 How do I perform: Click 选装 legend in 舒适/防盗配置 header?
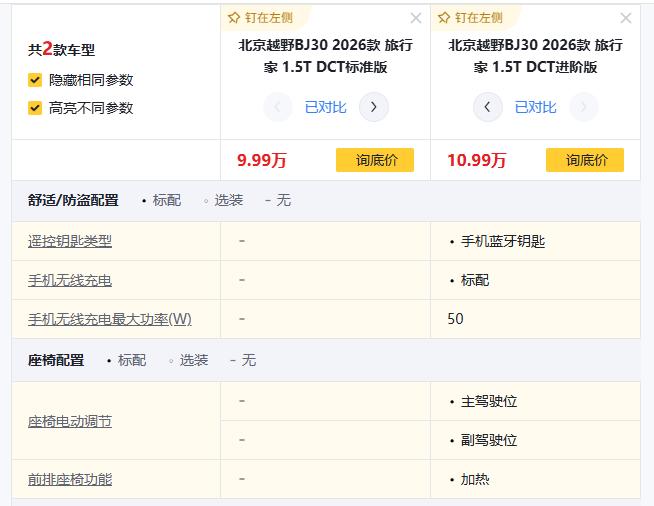229,200
